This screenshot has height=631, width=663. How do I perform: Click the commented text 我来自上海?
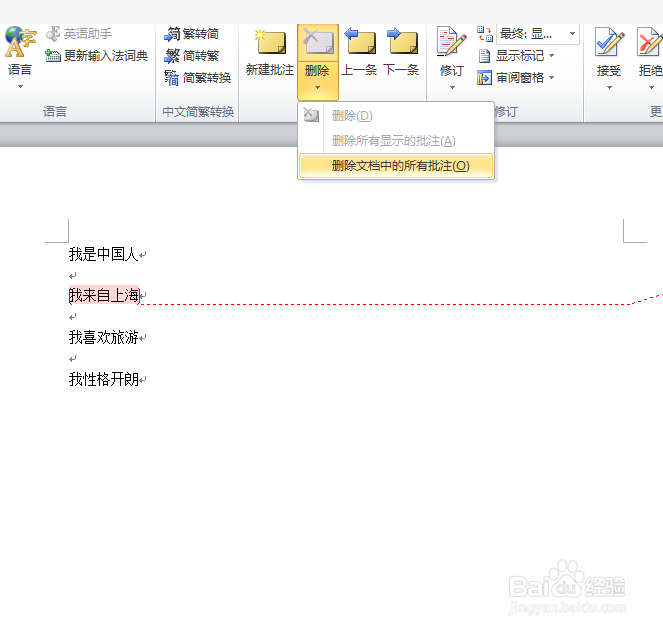click(x=104, y=295)
